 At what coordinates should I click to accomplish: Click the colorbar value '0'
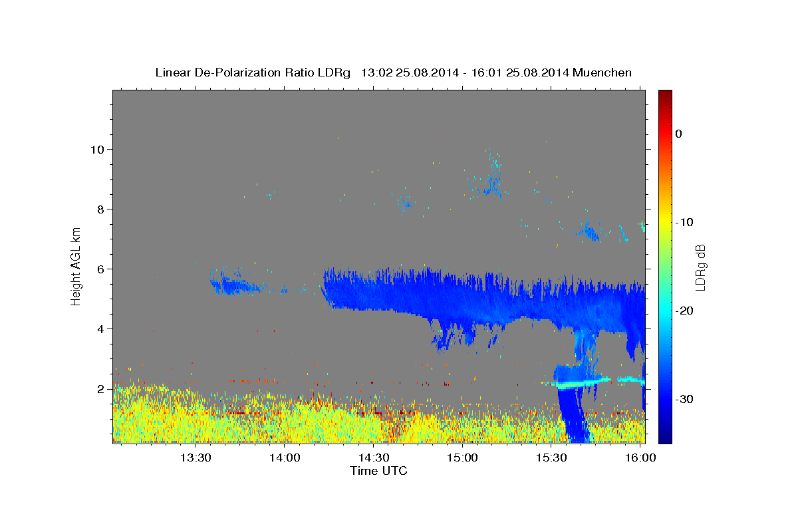679,134
